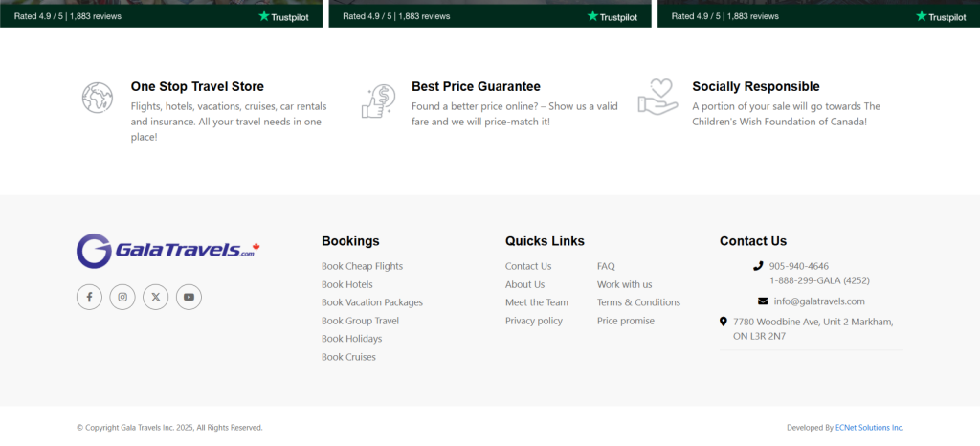The width and height of the screenshot is (980, 446).
Task: View the Terms & Conditions page
Action: 638,302
